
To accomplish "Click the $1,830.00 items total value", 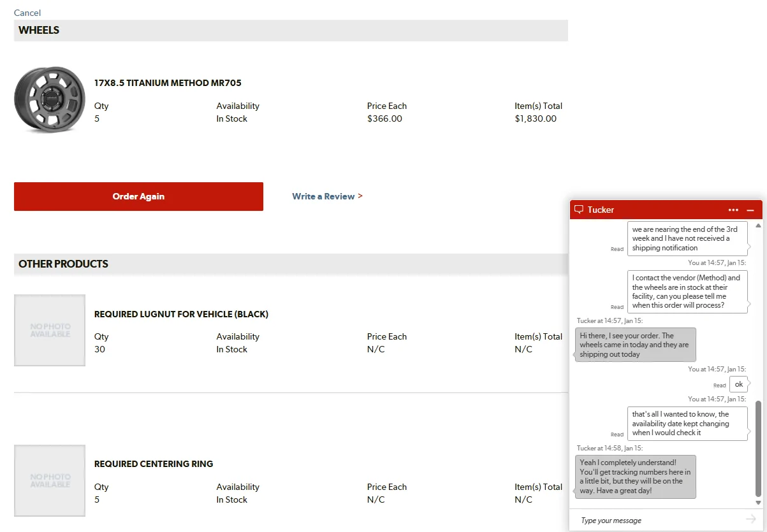I will (536, 119).
